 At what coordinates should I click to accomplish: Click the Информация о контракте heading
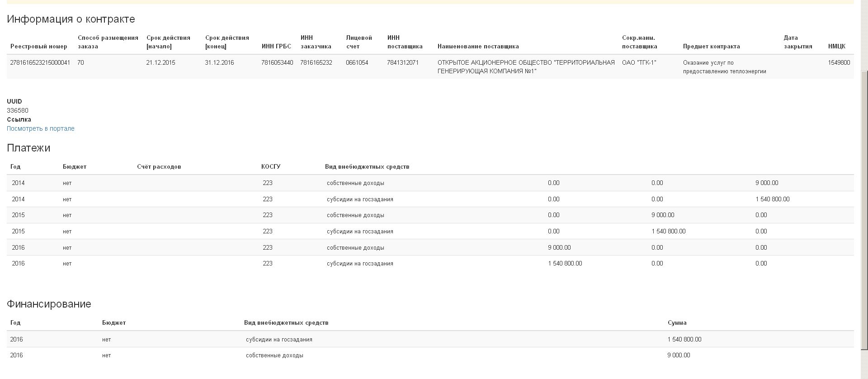(x=71, y=19)
